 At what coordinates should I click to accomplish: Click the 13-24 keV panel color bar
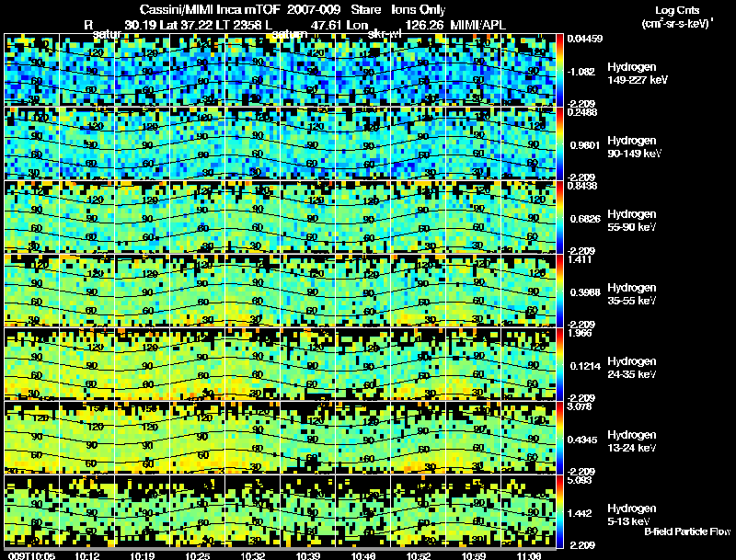[559, 438]
